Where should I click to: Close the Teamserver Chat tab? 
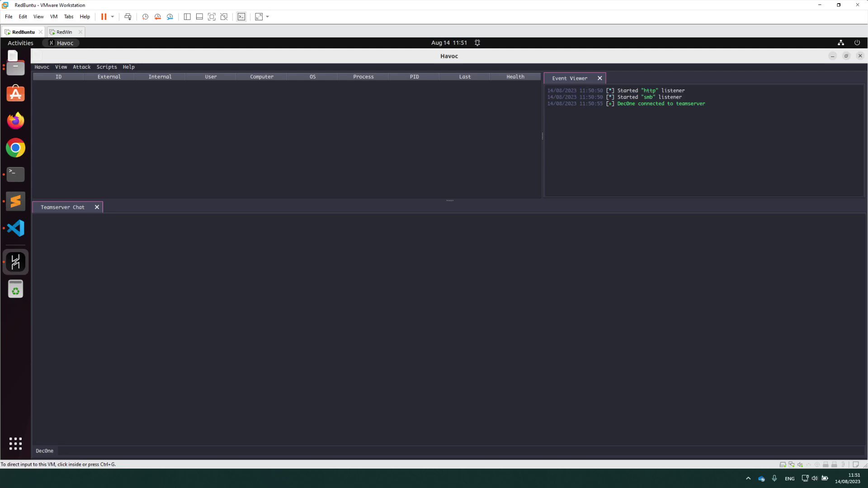click(97, 207)
